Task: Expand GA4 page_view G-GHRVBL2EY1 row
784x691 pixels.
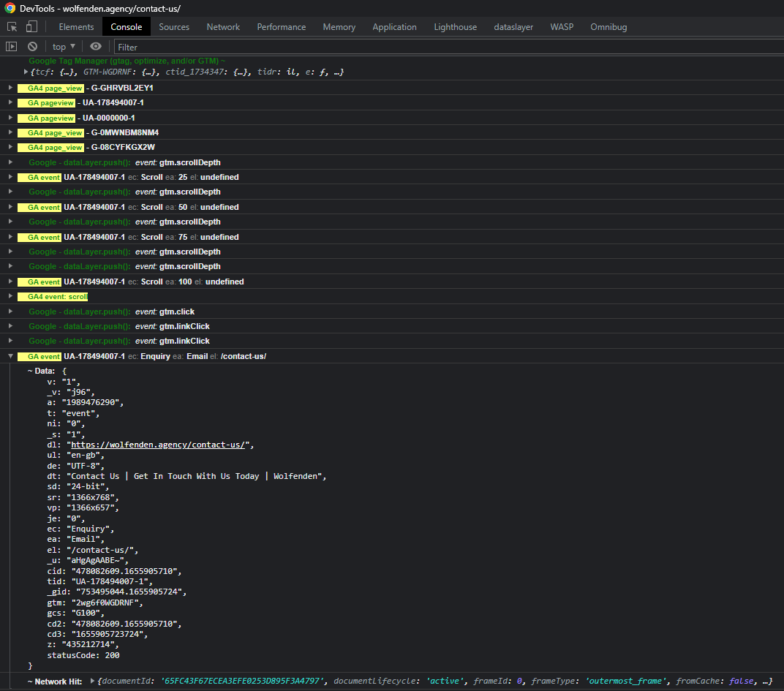Action: point(10,88)
